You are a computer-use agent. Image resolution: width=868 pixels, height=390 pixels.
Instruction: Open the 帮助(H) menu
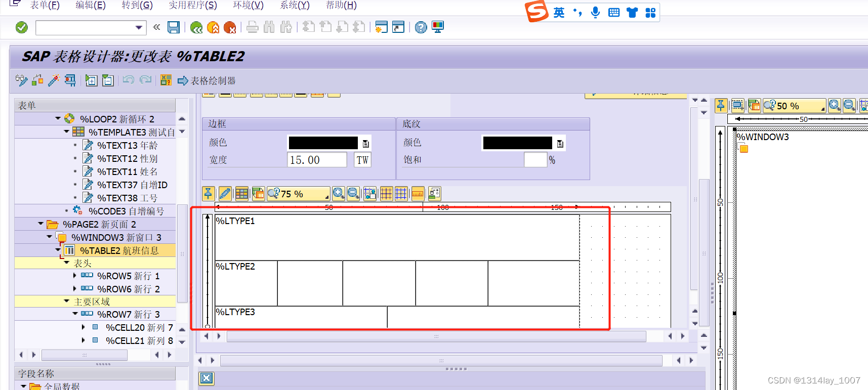[341, 5]
